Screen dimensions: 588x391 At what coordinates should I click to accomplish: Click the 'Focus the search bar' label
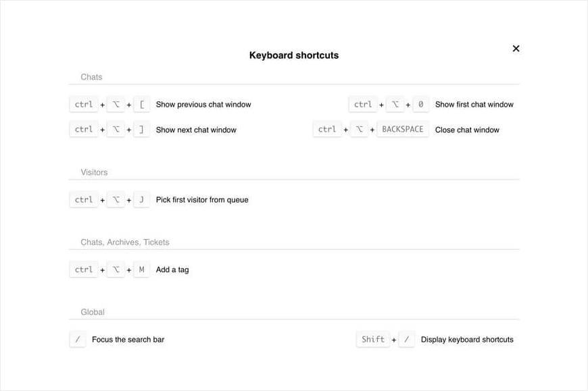pyautogui.click(x=128, y=339)
